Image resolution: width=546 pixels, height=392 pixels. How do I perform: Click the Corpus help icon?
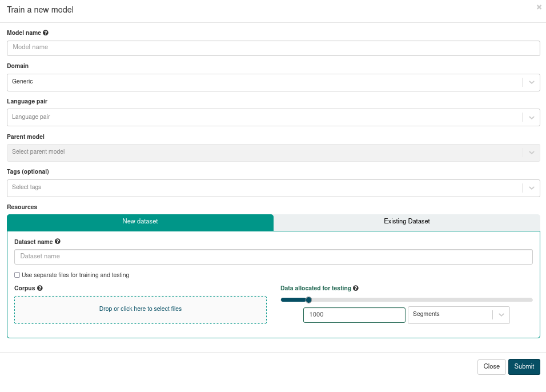[x=40, y=288]
